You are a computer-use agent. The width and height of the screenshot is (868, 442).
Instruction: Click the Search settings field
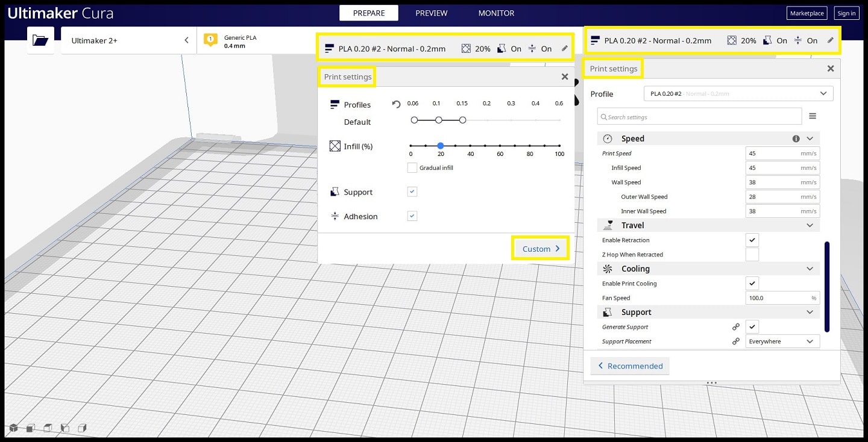pyautogui.click(x=699, y=117)
